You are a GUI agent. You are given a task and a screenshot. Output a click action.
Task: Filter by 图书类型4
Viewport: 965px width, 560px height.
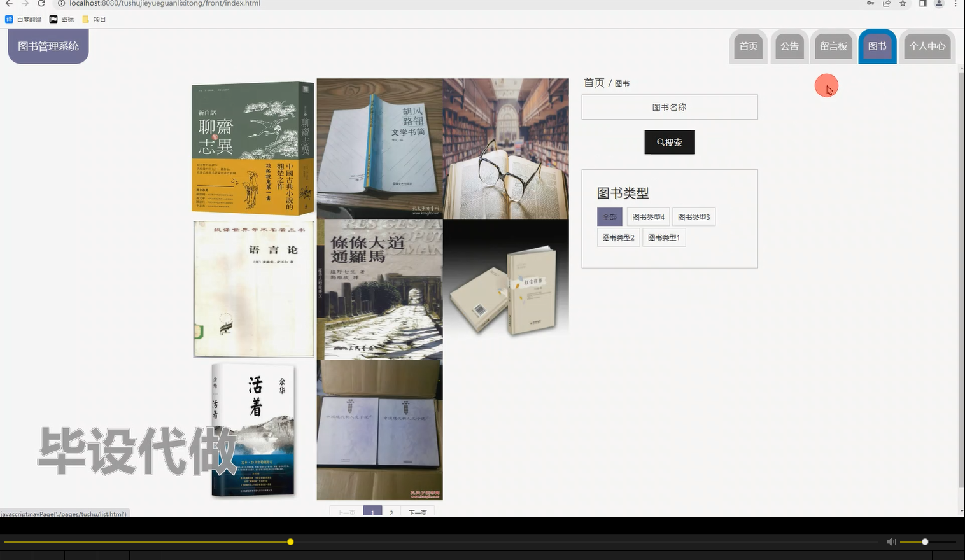click(648, 217)
